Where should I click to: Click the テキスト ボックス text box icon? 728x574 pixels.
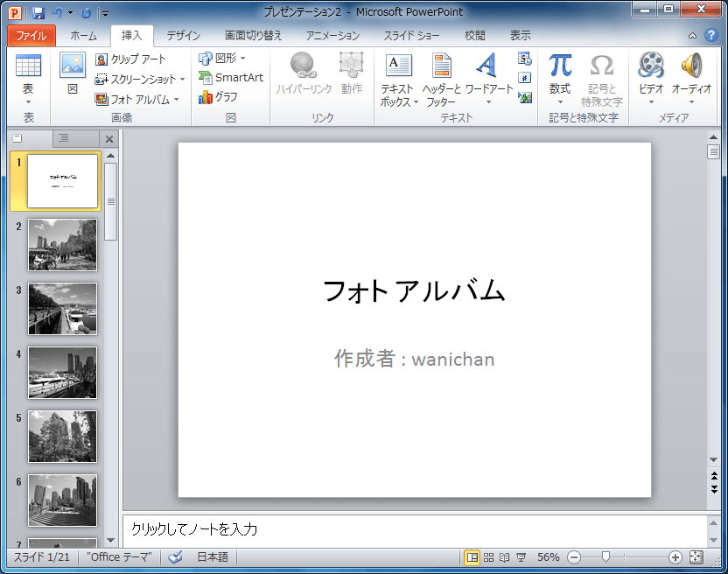point(398,65)
